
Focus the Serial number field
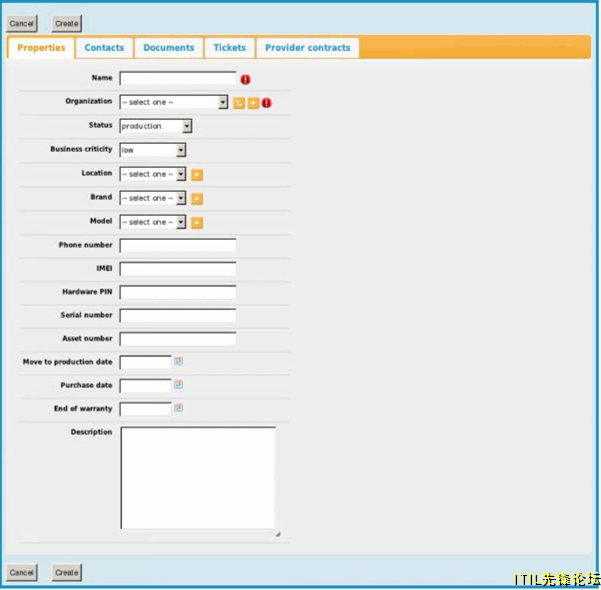point(178,316)
